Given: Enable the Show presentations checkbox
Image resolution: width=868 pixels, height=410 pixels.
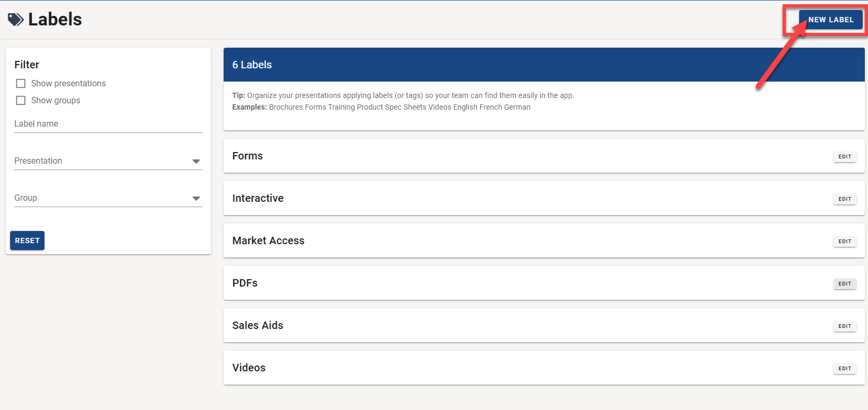Looking at the screenshot, I should point(21,84).
